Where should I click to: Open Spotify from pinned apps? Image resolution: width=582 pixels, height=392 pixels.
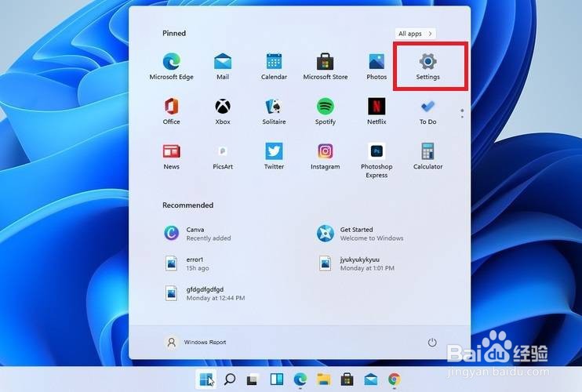pos(326,111)
